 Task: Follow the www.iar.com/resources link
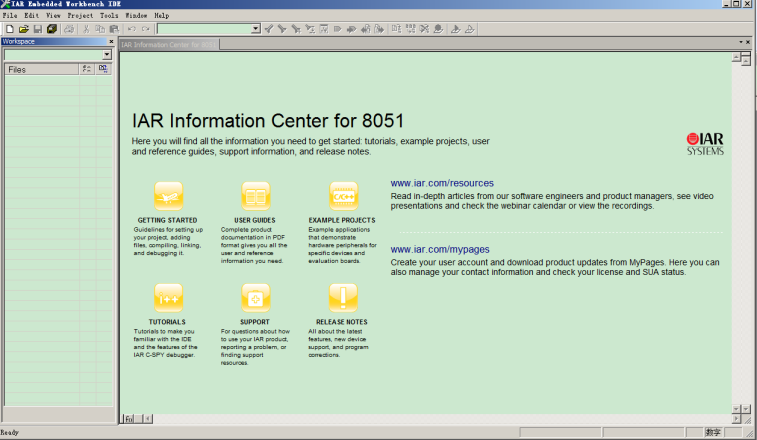coord(442,183)
